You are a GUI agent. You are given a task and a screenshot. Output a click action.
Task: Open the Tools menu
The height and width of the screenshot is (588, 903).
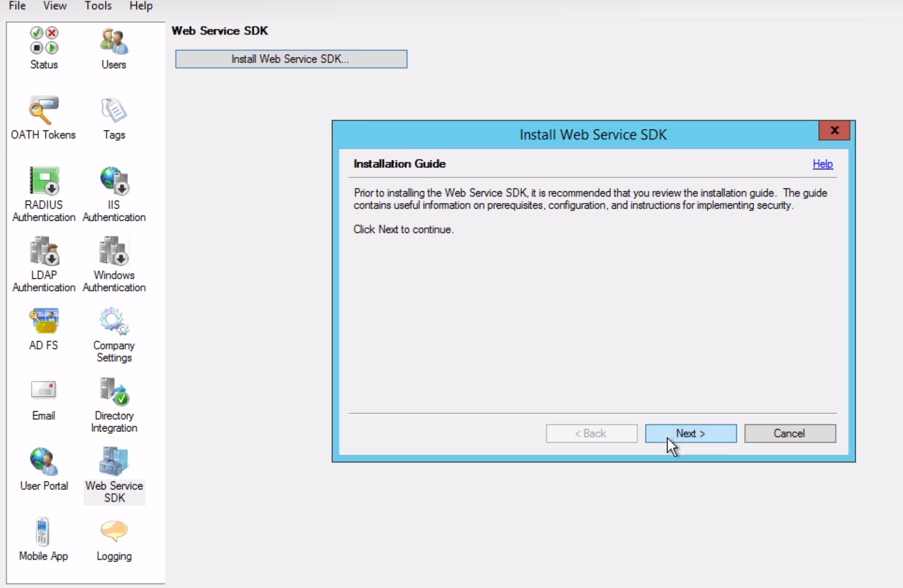(x=98, y=6)
